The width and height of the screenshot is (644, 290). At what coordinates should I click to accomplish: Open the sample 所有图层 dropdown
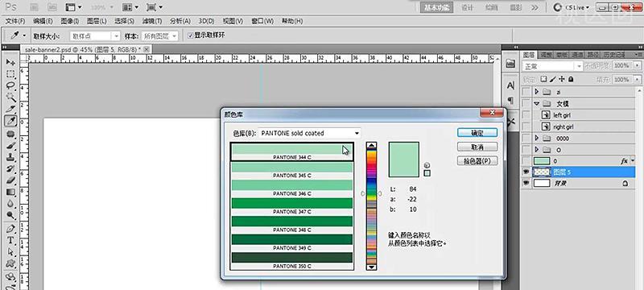point(159,36)
